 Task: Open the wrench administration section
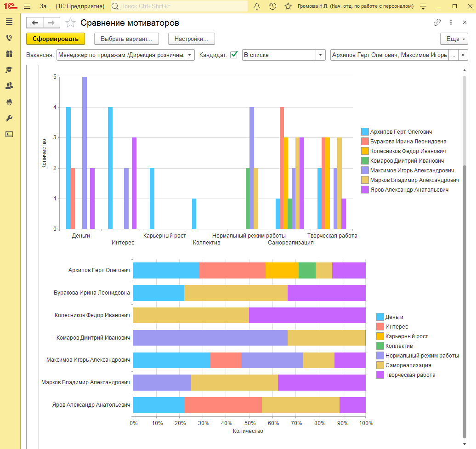pyautogui.click(x=9, y=118)
